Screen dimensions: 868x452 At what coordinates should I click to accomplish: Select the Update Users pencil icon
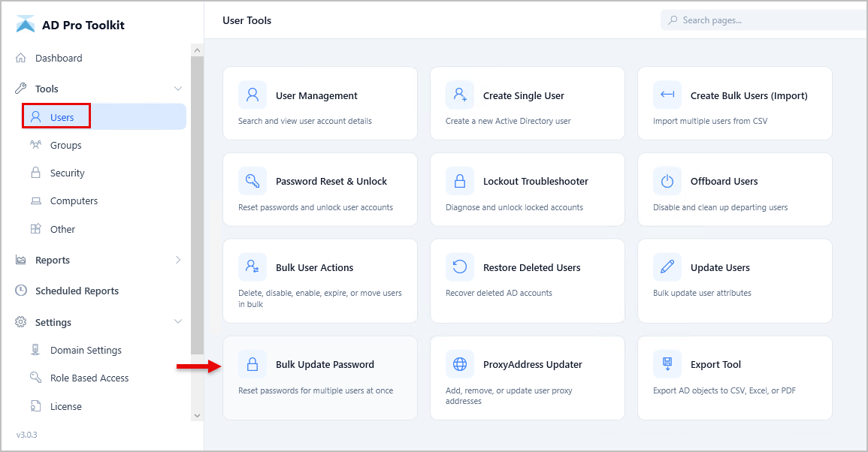click(667, 267)
